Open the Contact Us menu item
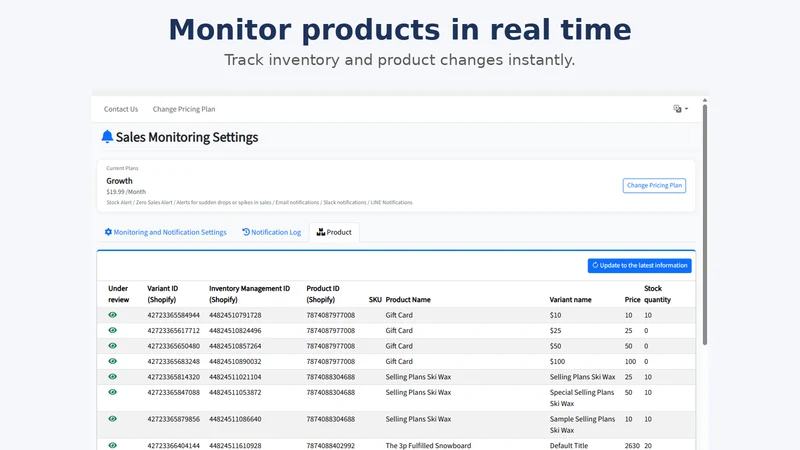The image size is (800, 450). tap(121, 109)
